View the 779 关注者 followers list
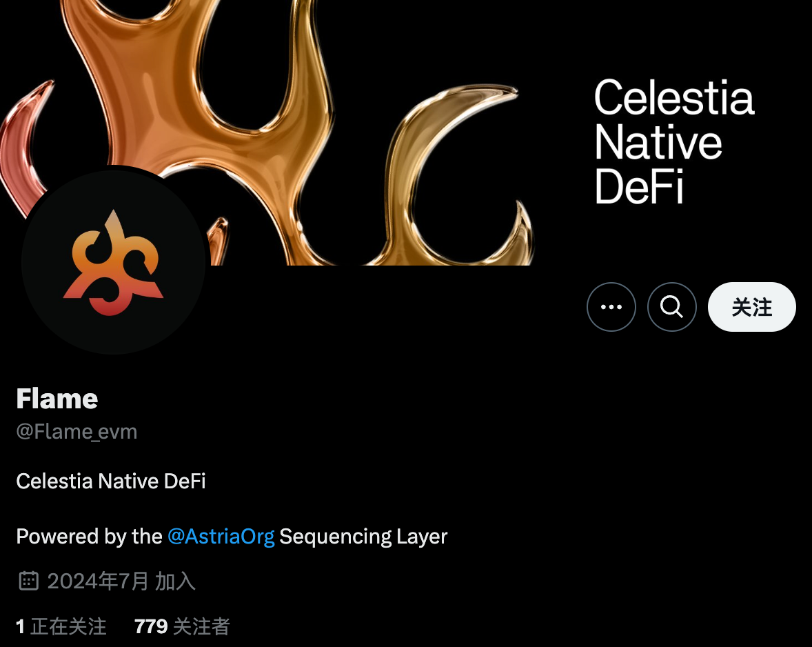The width and height of the screenshot is (812, 647). pyautogui.click(x=182, y=626)
